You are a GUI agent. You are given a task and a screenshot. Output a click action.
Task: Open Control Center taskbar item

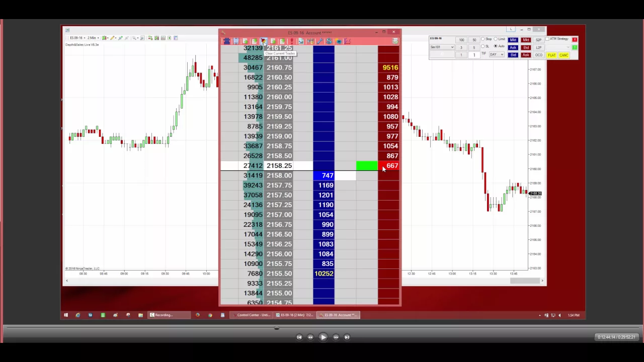click(252, 315)
